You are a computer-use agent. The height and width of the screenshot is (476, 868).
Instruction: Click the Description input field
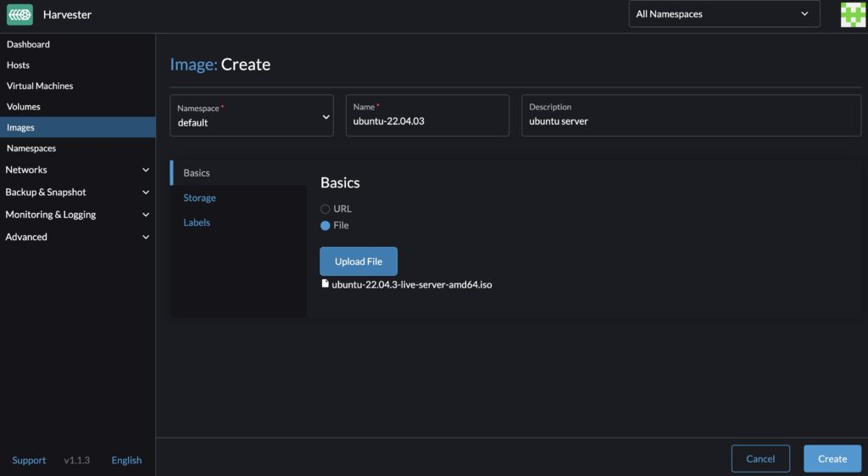point(691,120)
